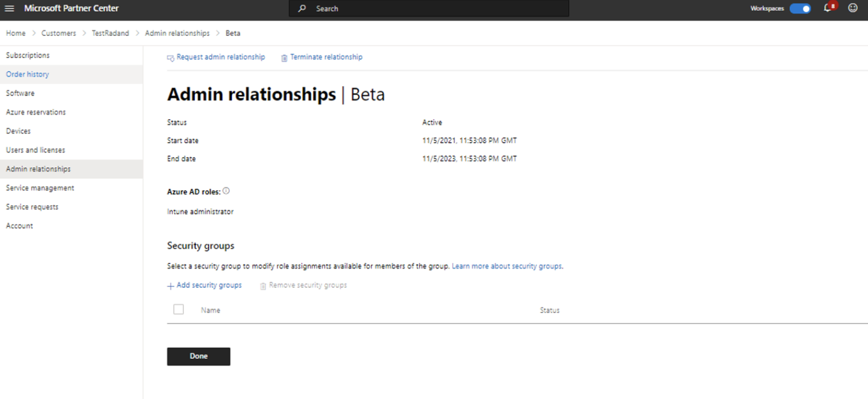Toggle the Workspaces switch off
The height and width of the screenshot is (399, 868).
coord(800,8)
